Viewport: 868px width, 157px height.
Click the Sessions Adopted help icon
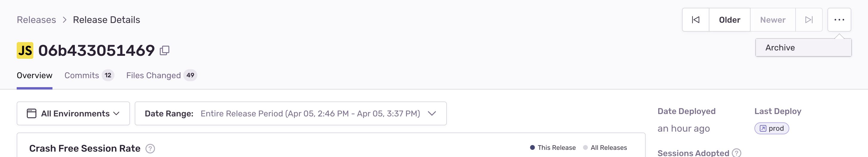point(737,153)
